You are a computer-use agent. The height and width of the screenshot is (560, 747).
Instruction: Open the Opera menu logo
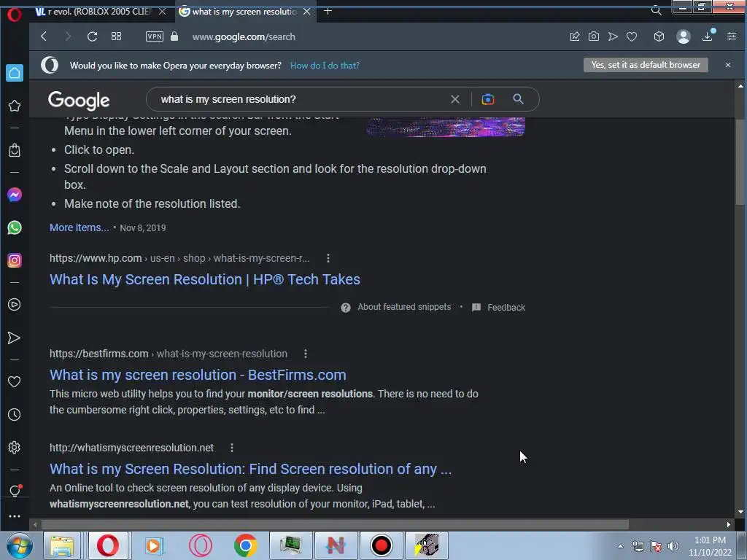pos(15,15)
